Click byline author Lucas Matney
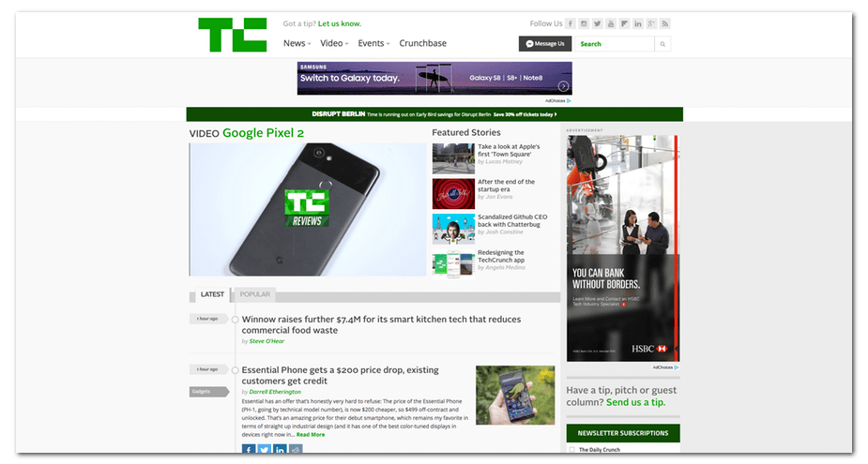This screenshot has height=464, width=868. pos(504,161)
